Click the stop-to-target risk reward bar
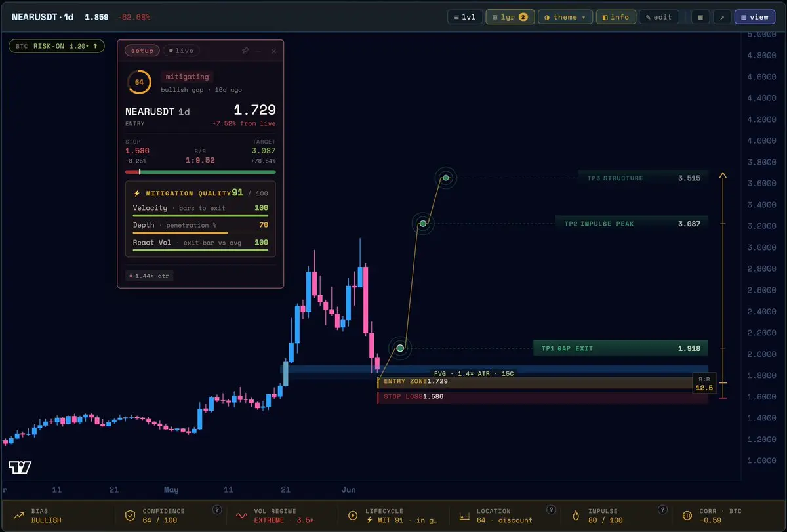787x532 pixels. [201, 172]
